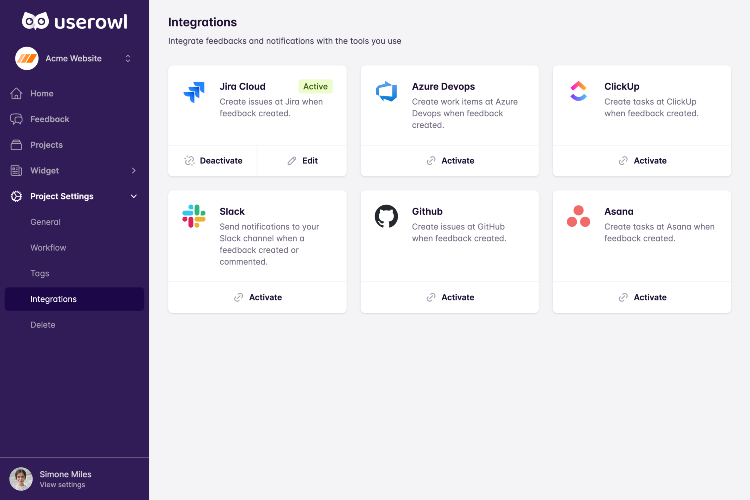Activate the Asana integration

(x=642, y=297)
